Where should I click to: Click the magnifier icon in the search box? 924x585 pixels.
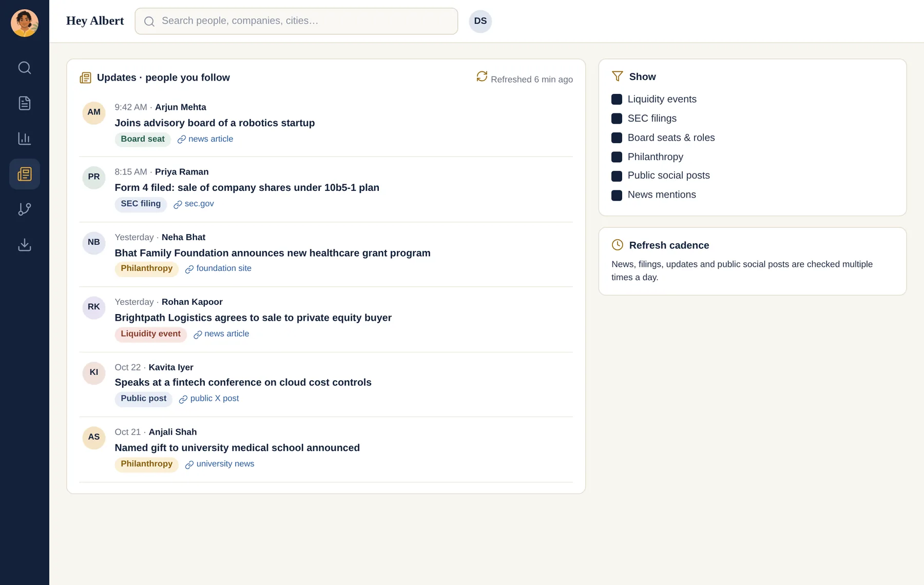(x=149, y=21)
